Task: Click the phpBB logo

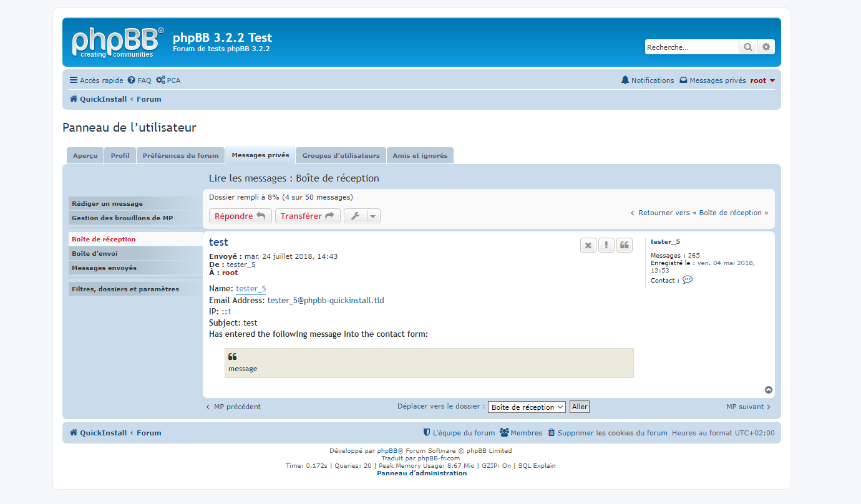Action: pos(117,42)
